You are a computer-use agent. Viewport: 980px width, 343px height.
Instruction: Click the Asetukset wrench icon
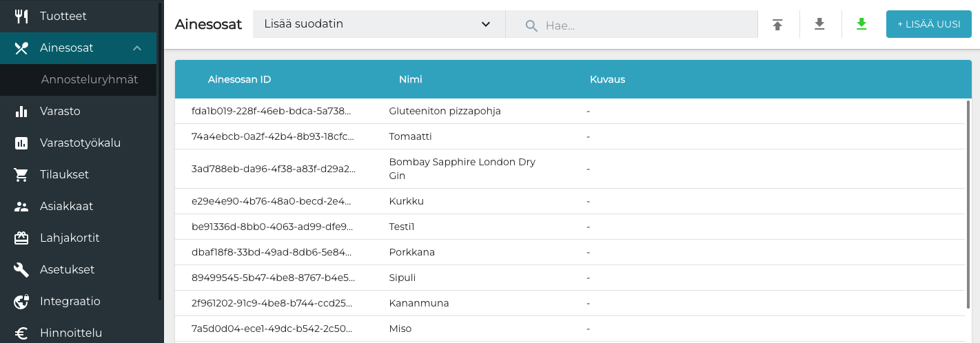pyautogui.click(x=21, y=270)
